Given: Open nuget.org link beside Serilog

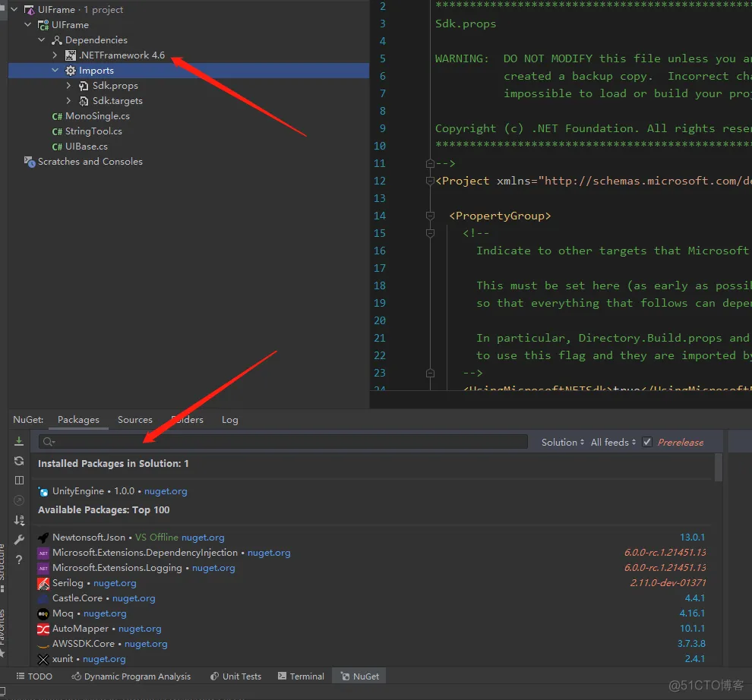Looking at the screenshot, I should (x=115, y=583).
